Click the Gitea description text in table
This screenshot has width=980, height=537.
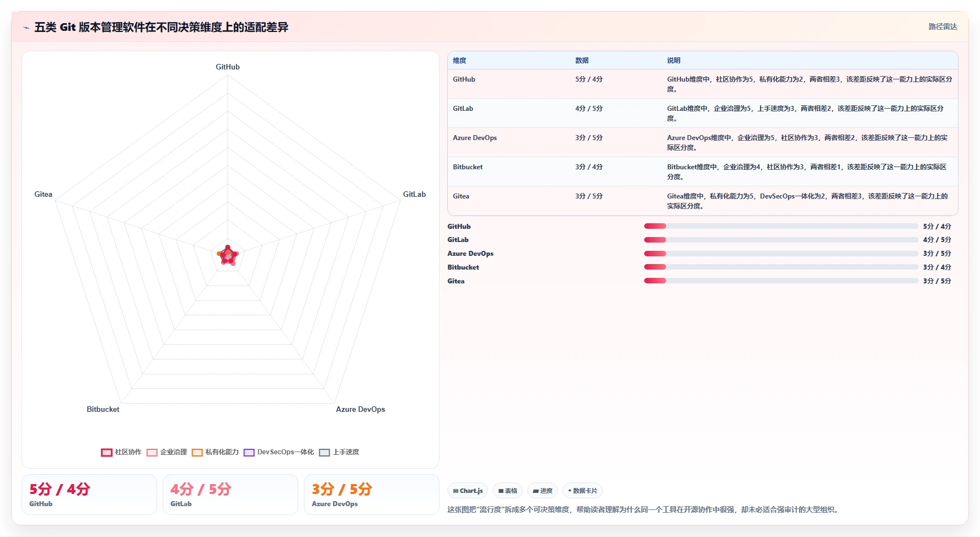807,201
